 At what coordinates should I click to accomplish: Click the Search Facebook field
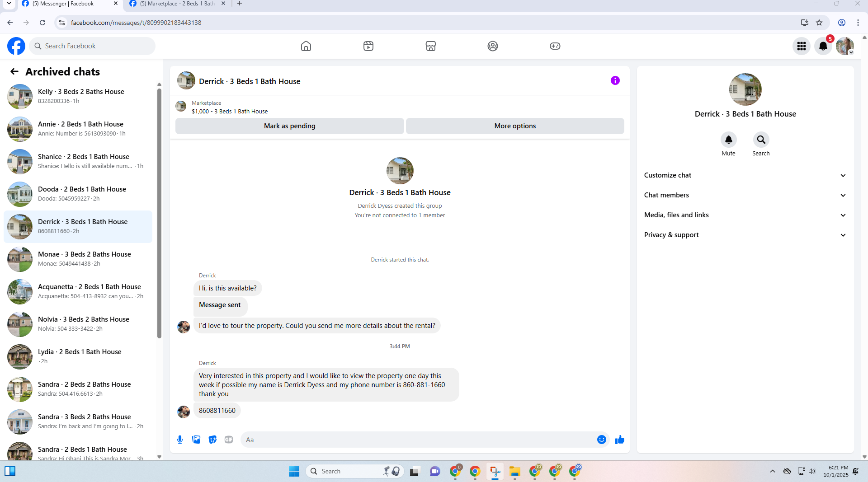pos(92,46)
